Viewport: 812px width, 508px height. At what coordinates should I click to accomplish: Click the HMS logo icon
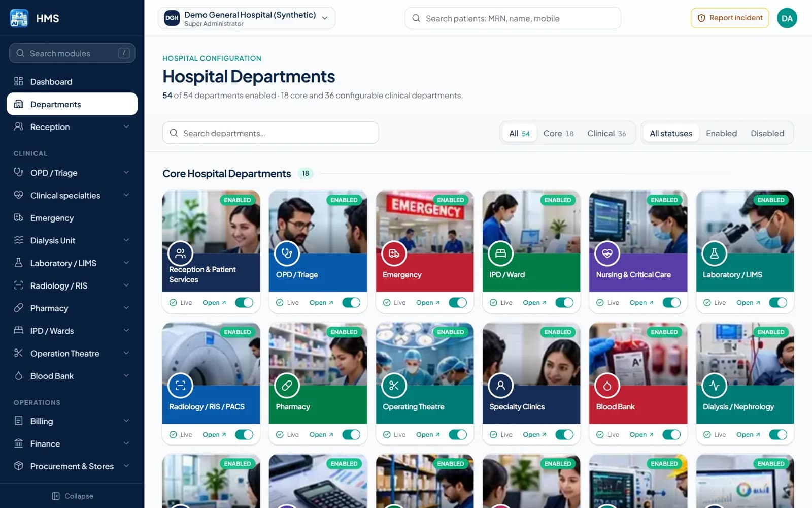tap(19, 18)
